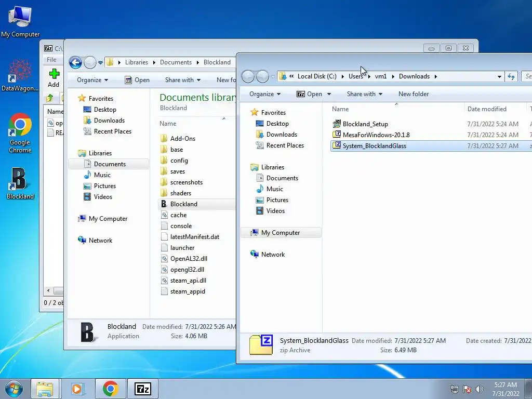Open Share with menu in Downloads window

click(365, 94)
